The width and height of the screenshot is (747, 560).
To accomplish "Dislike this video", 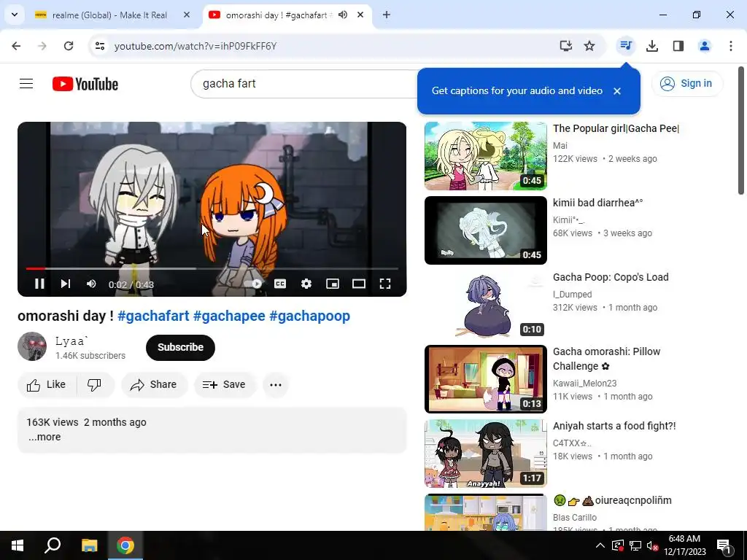I will click(95, 384).
